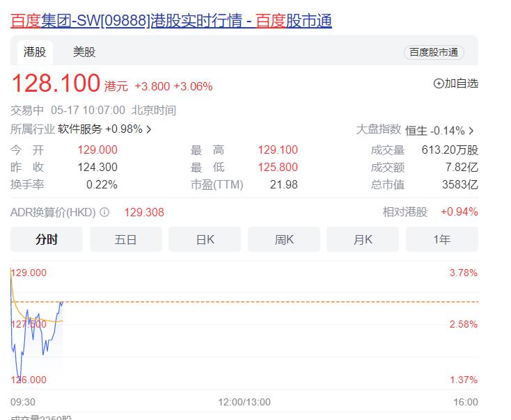Image resolution: width=511 pixels, height=420 pixels.
Task: Select the 1年 chart tab
Action: 442,240
